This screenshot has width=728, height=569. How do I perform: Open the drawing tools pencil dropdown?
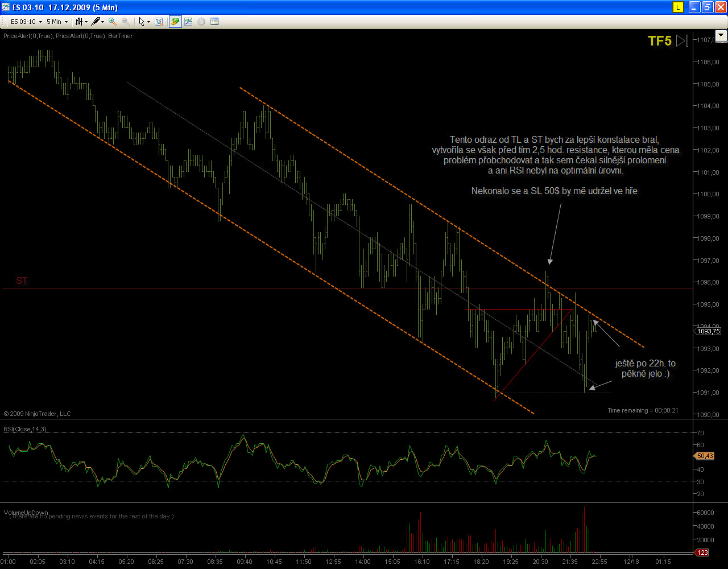point(98,22)
